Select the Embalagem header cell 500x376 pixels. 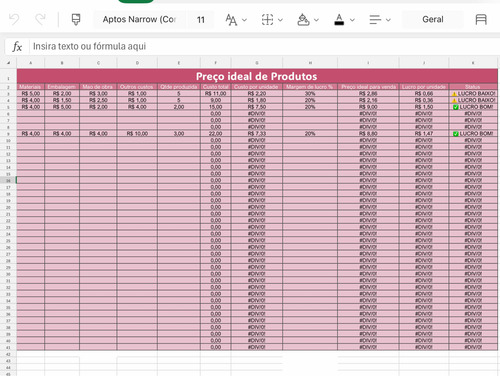[62, 87]
